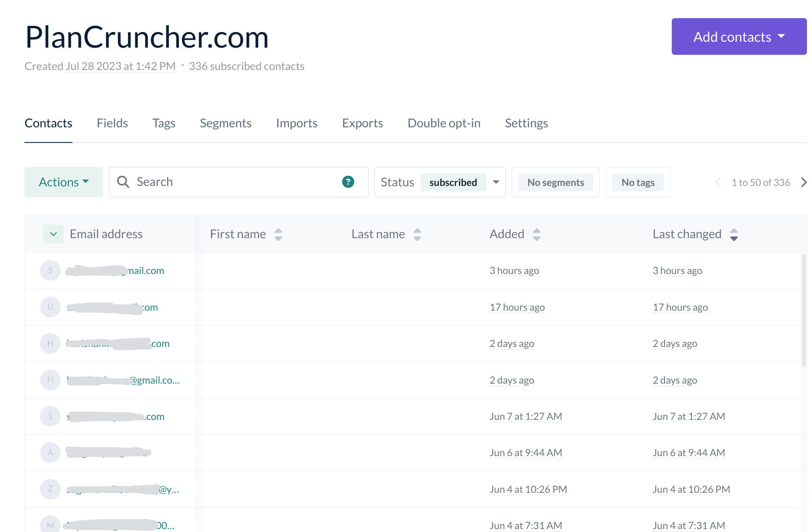
Task: Click into the Search input field
Action: click(236, 182)
